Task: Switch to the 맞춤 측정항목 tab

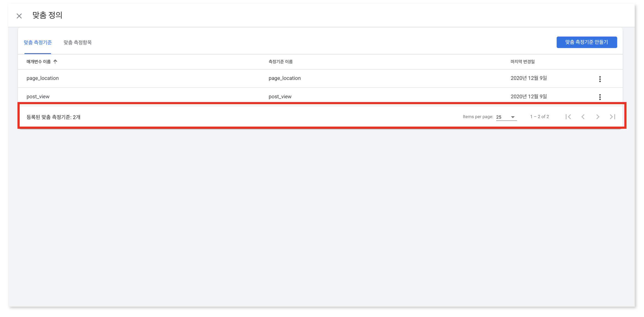Action: [78, 43]
